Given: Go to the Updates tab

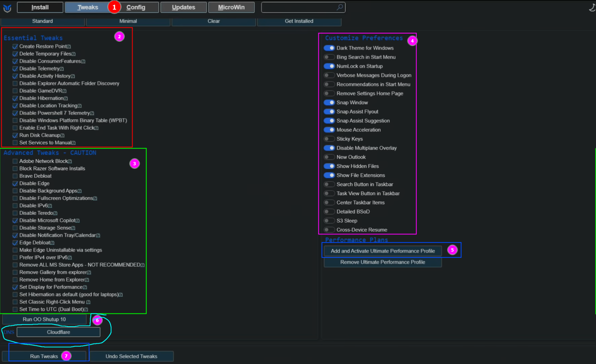Looking at the screenshot, I should coord(183,7).
